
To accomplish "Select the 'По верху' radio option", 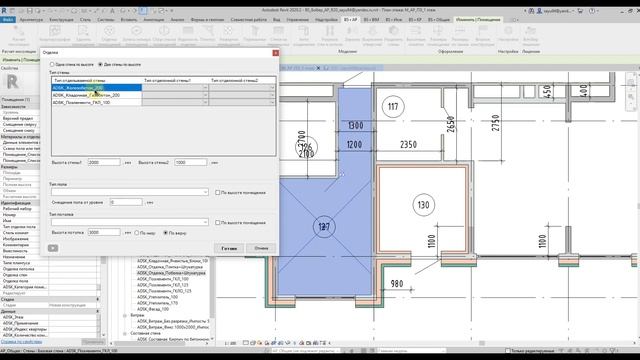I will coord(166,233).
